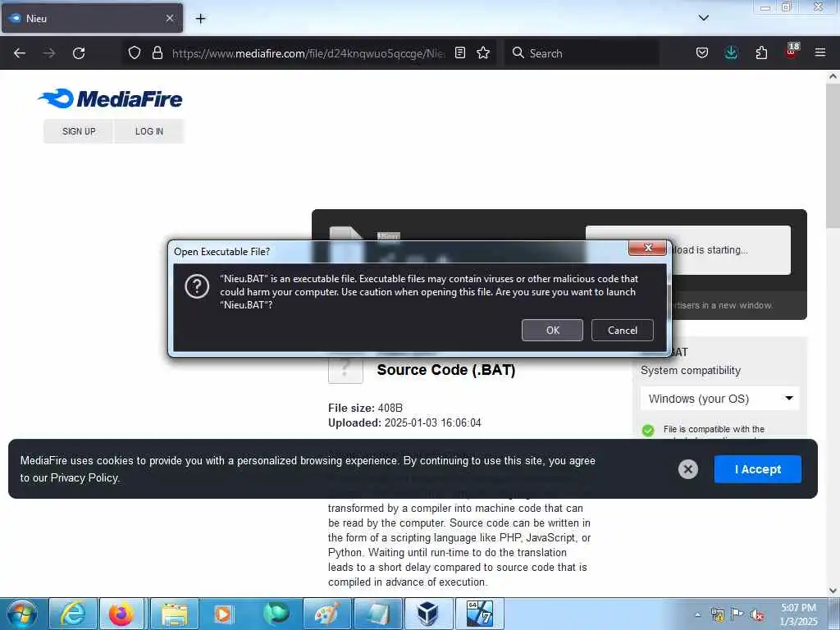The height and width of the screenshot is (630, 840).
Task: Open the Pocket save icon
Action: [702, 52]
